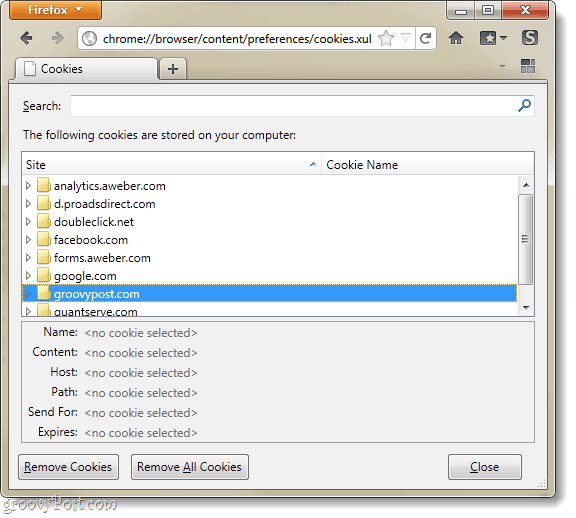Expand the groovypost.com folder
The width and height of the screenshot is (576, 518).
28,294
